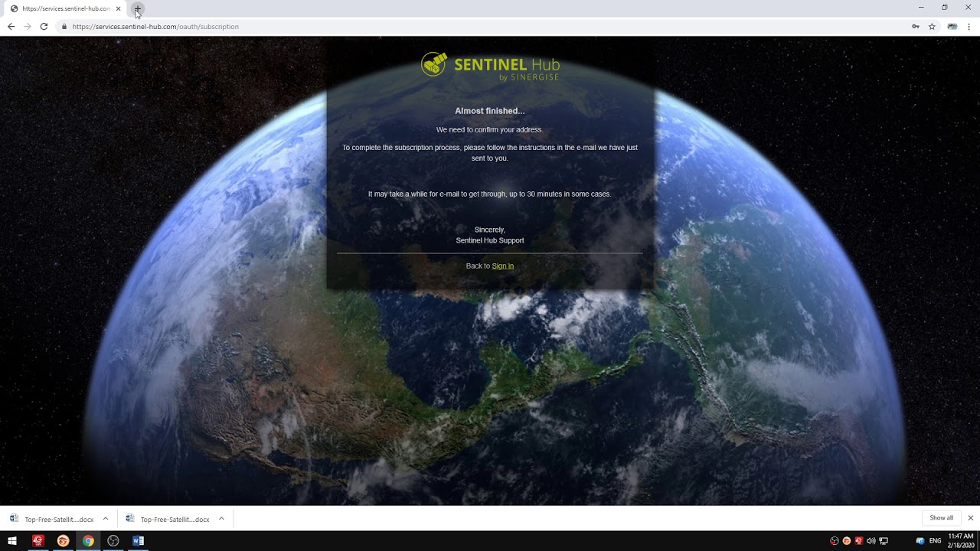Close the Sentinel Hub browser tab

(118, 8)
